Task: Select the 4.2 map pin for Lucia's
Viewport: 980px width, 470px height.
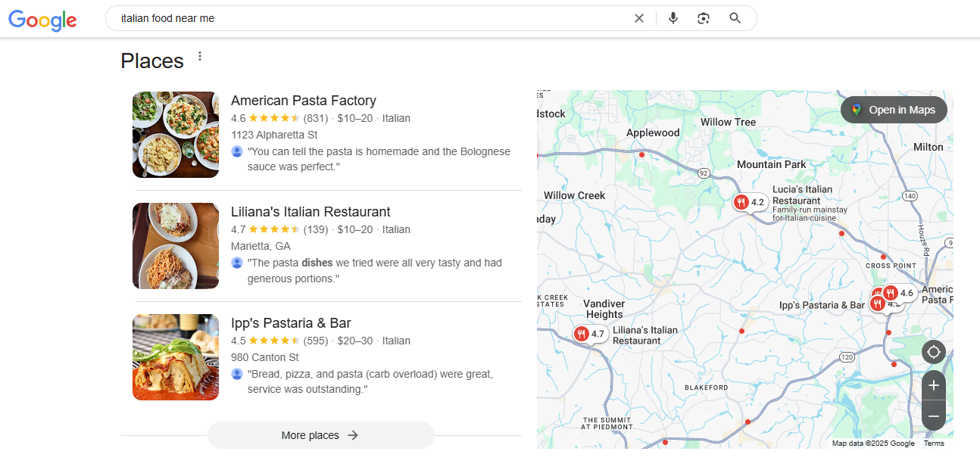Action: [x=750, y=202]
